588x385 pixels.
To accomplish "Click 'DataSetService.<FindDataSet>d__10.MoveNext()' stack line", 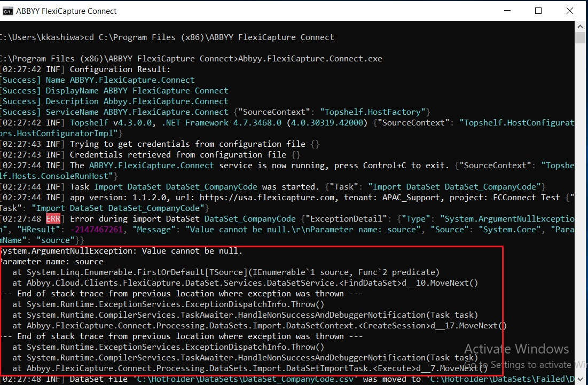I will pyautogui.click(x=245, y=283).
